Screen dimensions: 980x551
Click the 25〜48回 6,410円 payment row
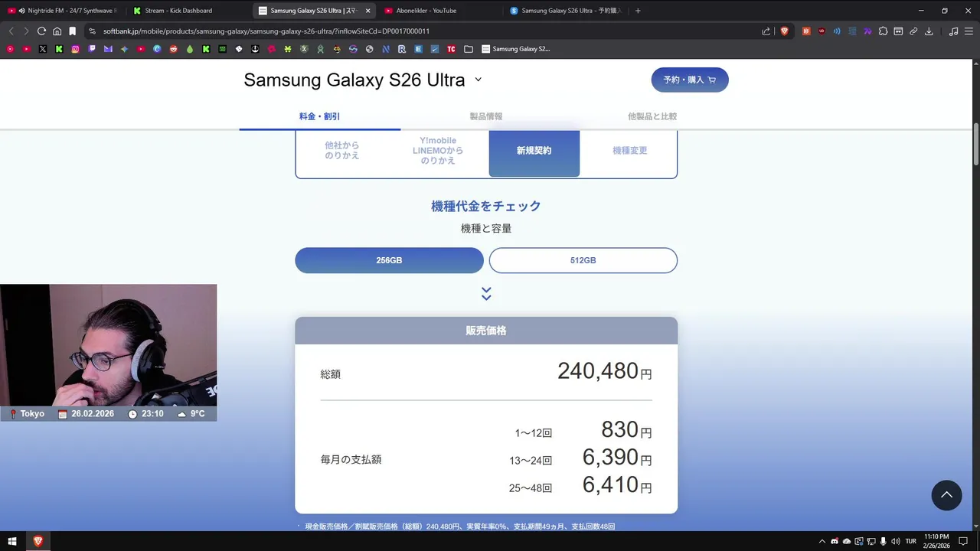pyautogui.click(x=580, y=486)
